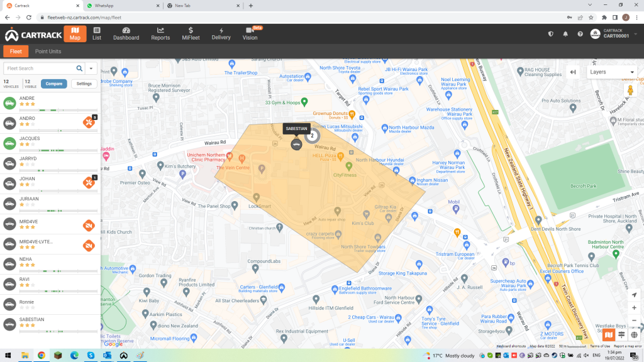Open the notifications bell
This screenshot has height=362, width=644.
coord(565,34)
